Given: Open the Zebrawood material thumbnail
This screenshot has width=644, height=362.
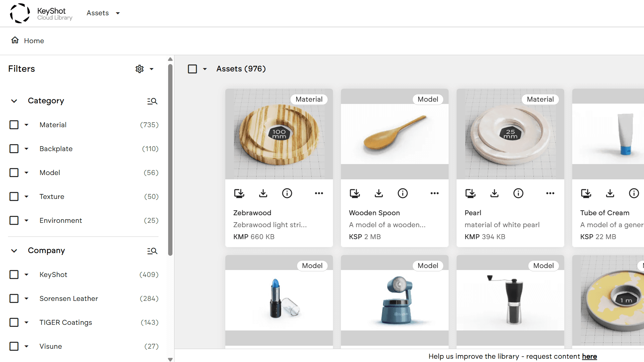Looking at the screenshot, I should [x=279, y=134].
